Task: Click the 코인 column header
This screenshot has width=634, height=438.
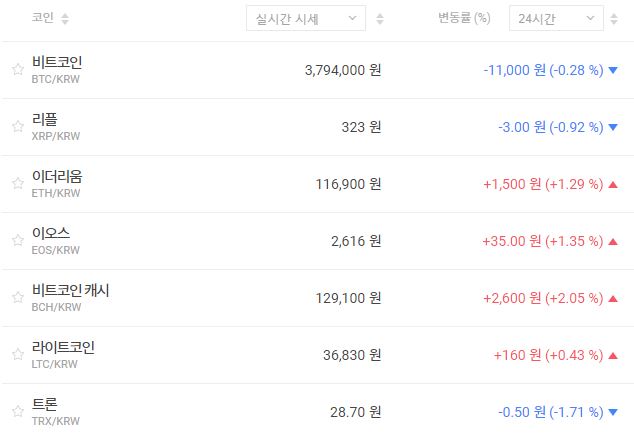Action: point(43,18)
